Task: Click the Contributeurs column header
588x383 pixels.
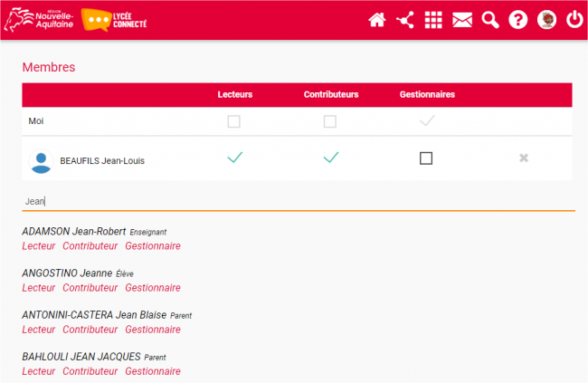Action: [331, 94]
